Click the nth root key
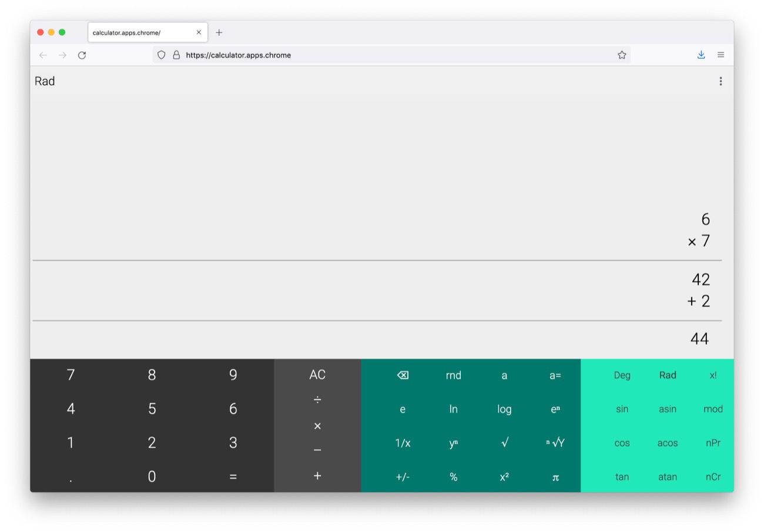The height and width of the screenshot is (532, 764). 554,443
